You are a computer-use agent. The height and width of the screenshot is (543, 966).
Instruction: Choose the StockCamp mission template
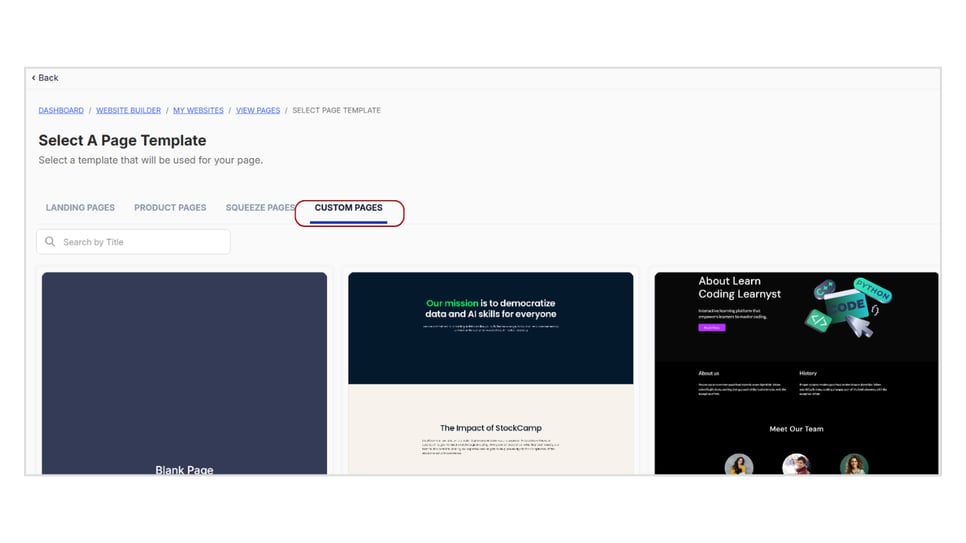tap(490, 374)
